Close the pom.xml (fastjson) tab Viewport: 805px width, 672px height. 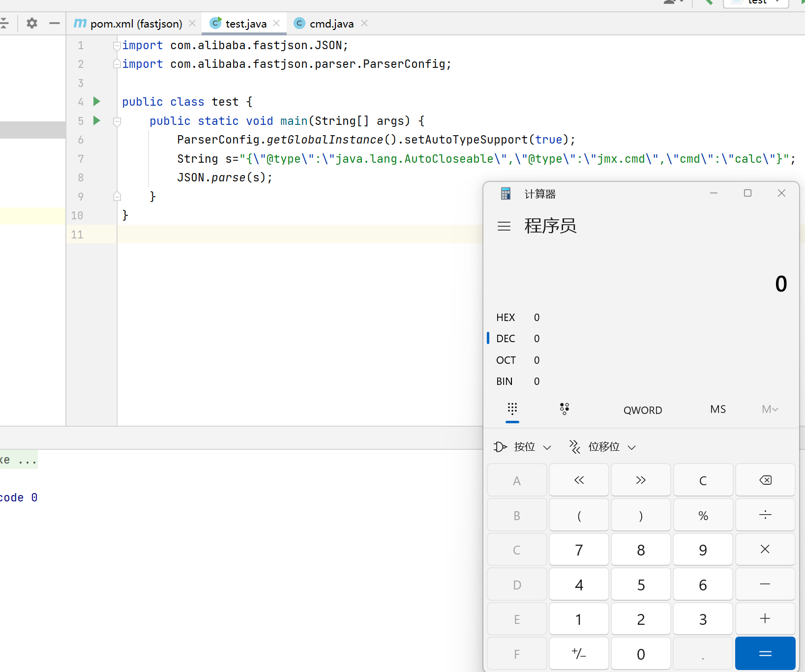192,23
